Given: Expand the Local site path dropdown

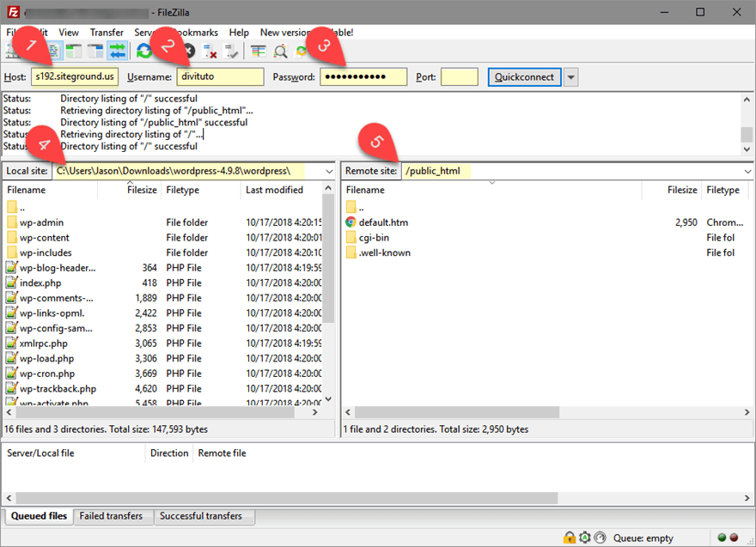Looking at the screenshot, I should pos(329,171).
